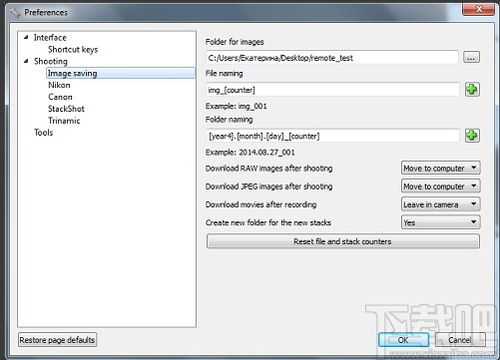Cancel the Preferences dialog

(460, 340)
